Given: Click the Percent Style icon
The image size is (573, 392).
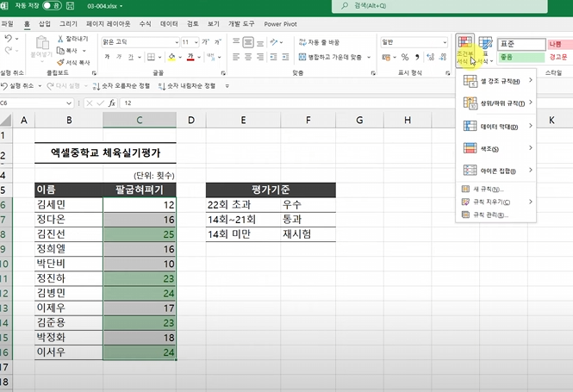Looking at the screenshot, I should point(405,57).
